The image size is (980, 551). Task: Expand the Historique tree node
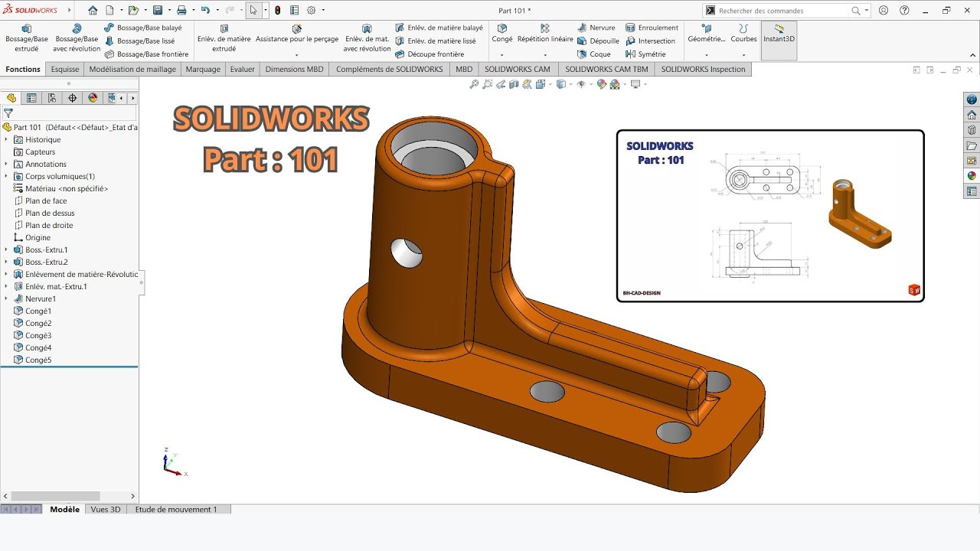pos(6,139)
